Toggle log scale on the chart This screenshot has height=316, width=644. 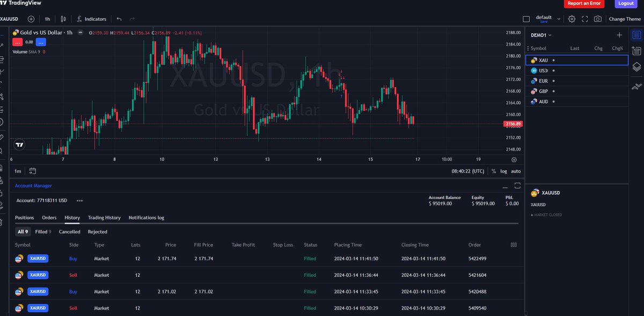[x=503, y=171]
